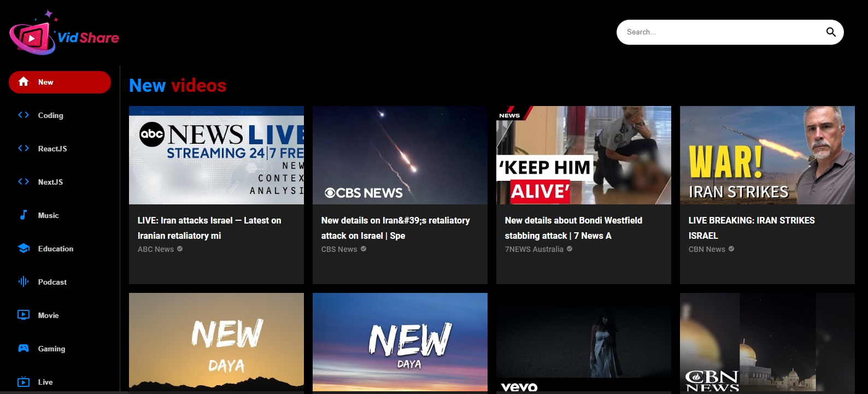Image resolution: width=868 pixels, height=394 pixels.
Task: Open title 'New details about Bondi Westfield'
Action: pos(573,228)
